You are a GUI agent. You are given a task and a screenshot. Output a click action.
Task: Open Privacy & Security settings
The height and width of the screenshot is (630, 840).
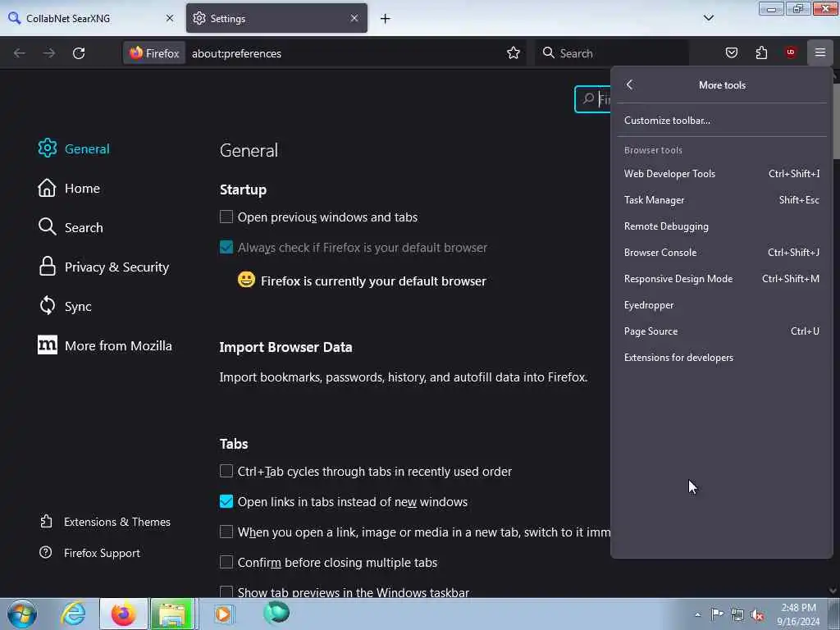pyautogui.click(x=103, y=267)
